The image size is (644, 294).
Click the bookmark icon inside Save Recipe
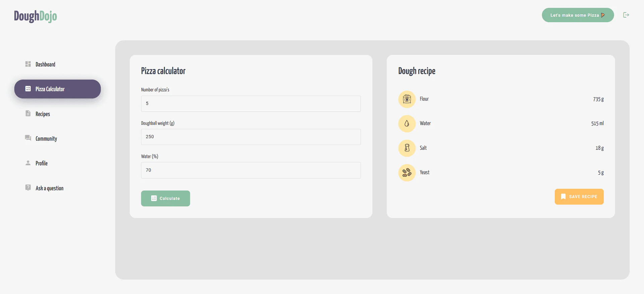point(563,196)
